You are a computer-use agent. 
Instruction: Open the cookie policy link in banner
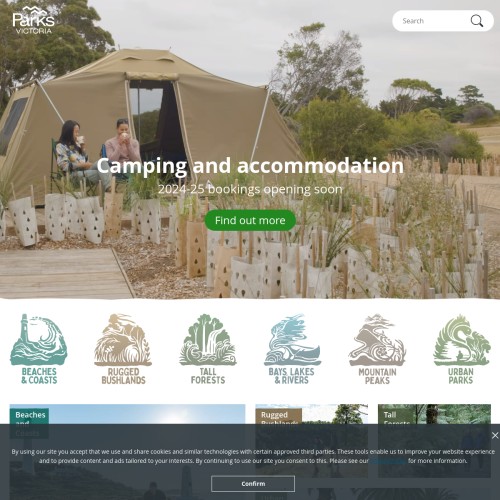tap(388, 461)
